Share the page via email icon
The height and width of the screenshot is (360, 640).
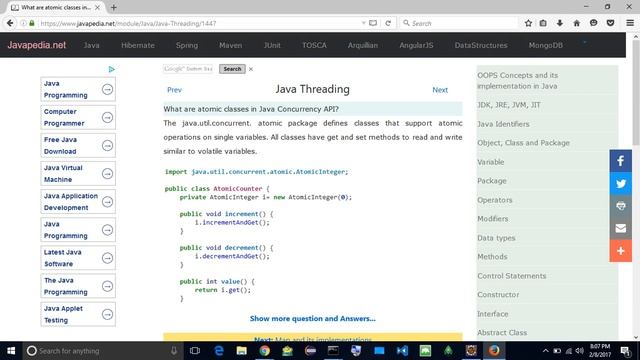point(620,228)
